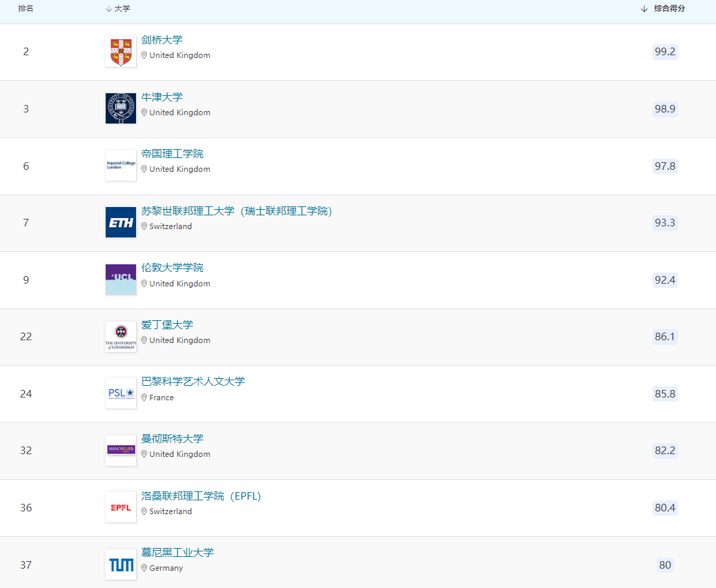The image size is (716, 588).
Task: Click the Cambridge University crest logo
Action: tap(121, 52)
